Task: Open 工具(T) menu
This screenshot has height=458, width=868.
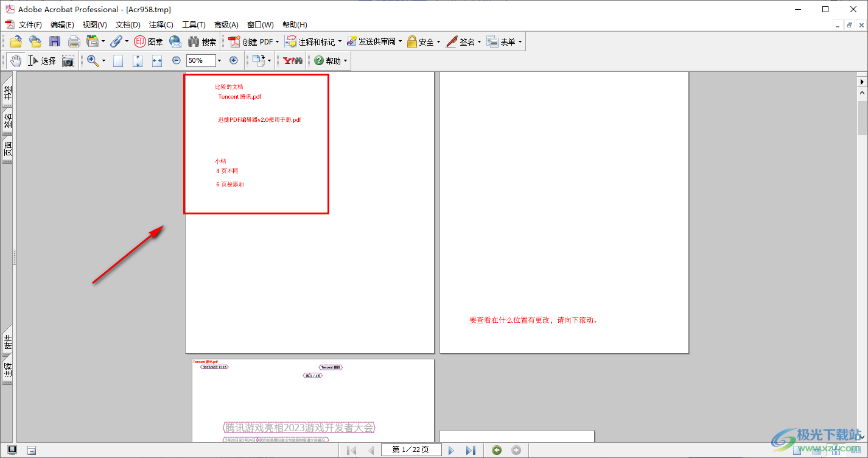Action: point(194,25)
